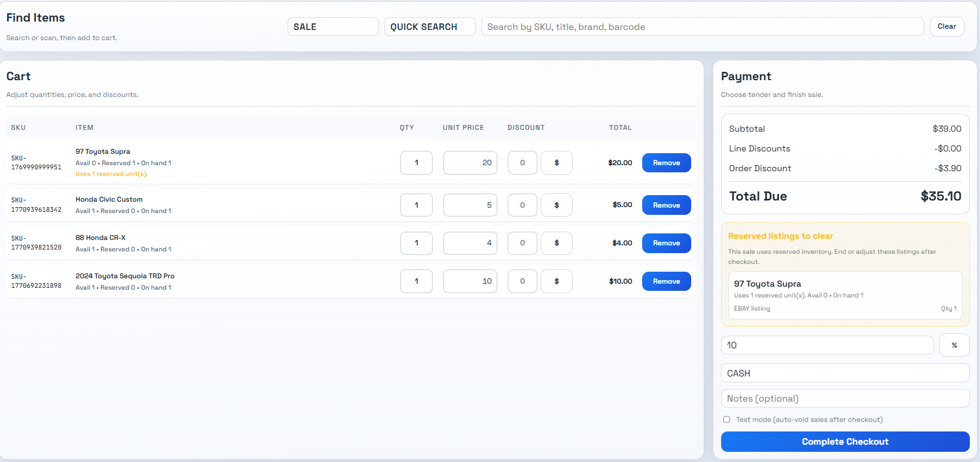Click the 'EBAY listing' label
Screen dimensions: 980x462
(x=752, y=309)
